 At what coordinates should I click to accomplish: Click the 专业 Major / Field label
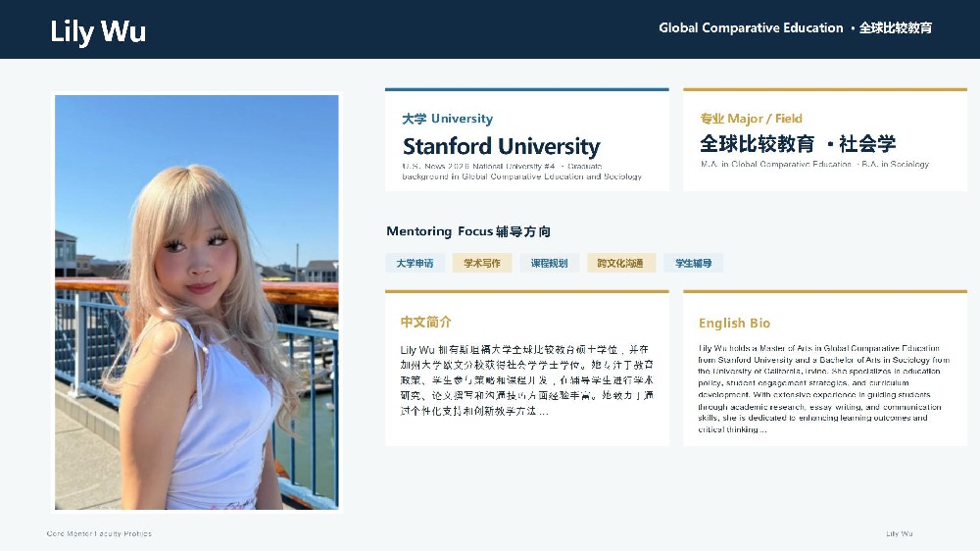(x=752, y=119)
